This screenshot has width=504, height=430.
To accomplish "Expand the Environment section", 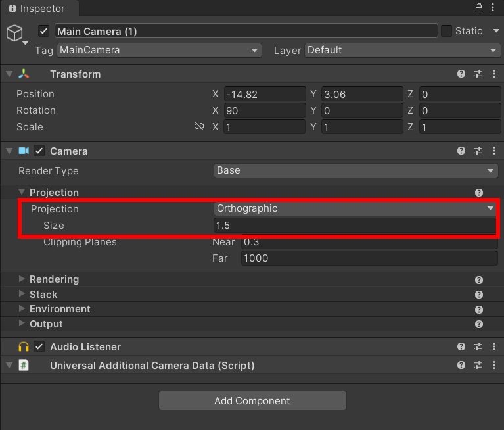I will [x=22, y=308].
